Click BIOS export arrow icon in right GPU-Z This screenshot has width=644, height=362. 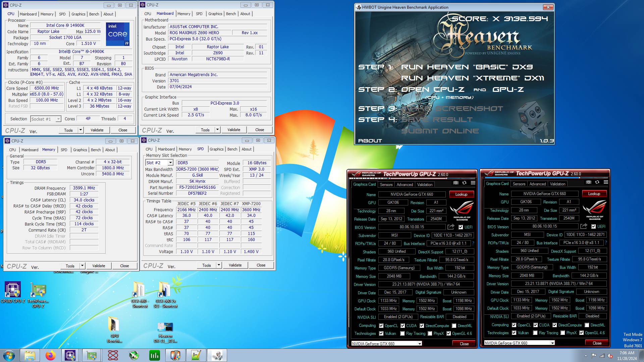coord(584,226)
